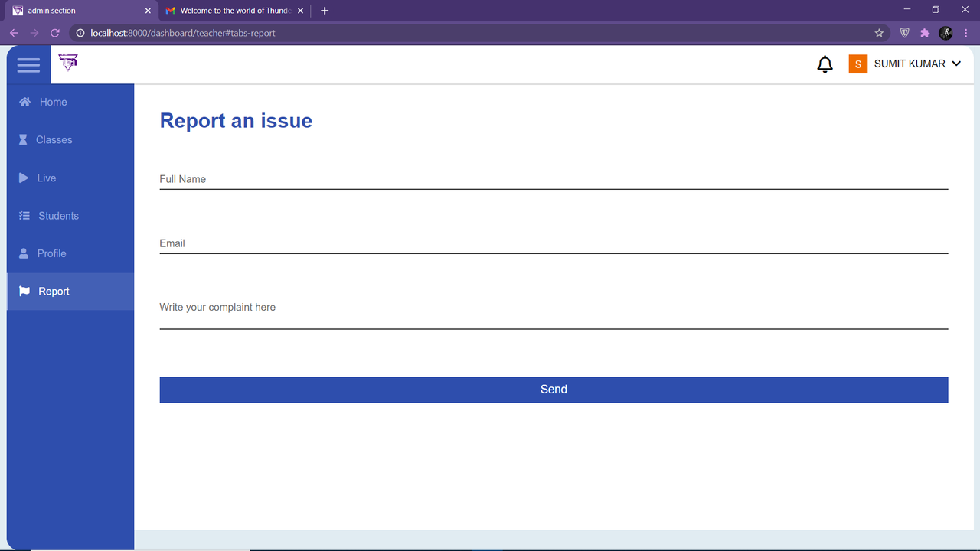980x551 pixels.
Task: Reload the page
Action: [55, 33]
